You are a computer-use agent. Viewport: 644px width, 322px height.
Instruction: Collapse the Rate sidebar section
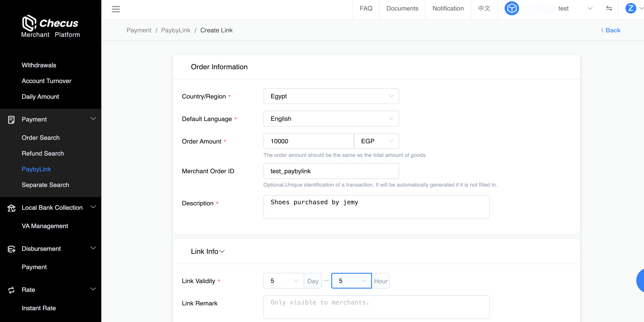click(93, 289)
